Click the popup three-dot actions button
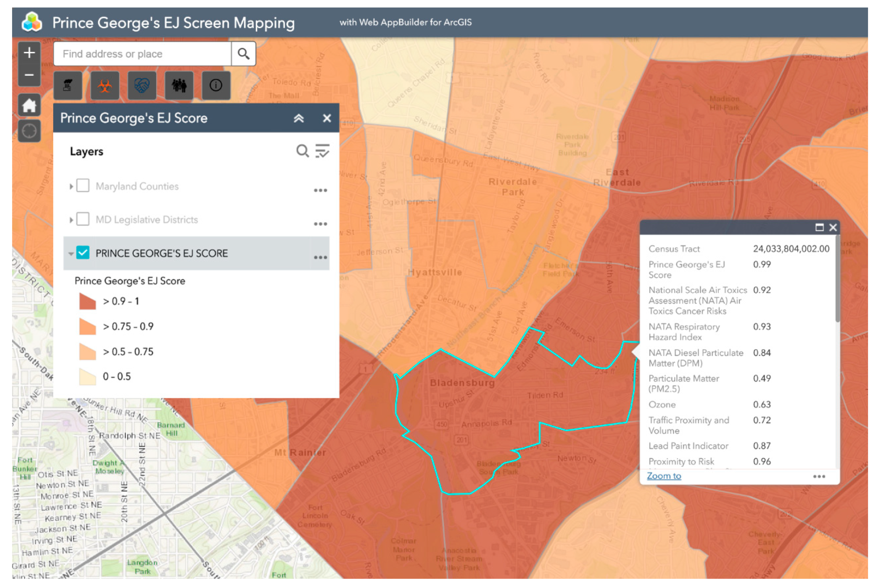Viewport: 876px width, 588px height. (x=819, y=477)
